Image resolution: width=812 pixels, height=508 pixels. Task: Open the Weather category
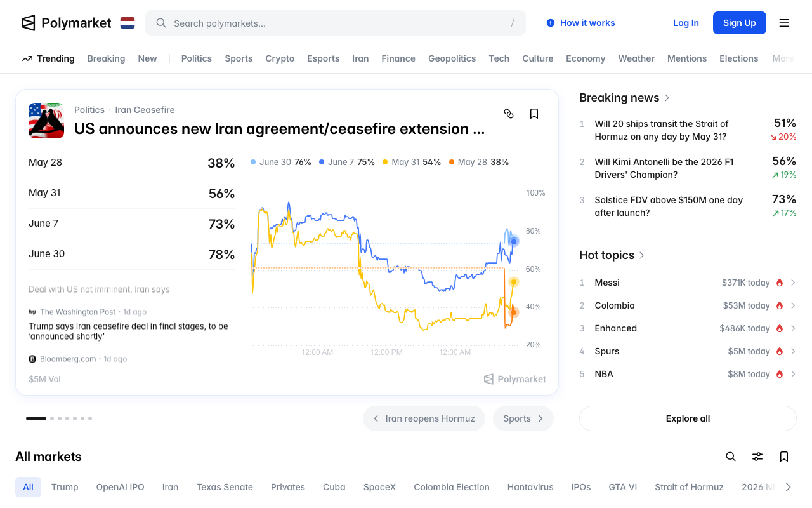pyautogui.click(x=636, y=58)
